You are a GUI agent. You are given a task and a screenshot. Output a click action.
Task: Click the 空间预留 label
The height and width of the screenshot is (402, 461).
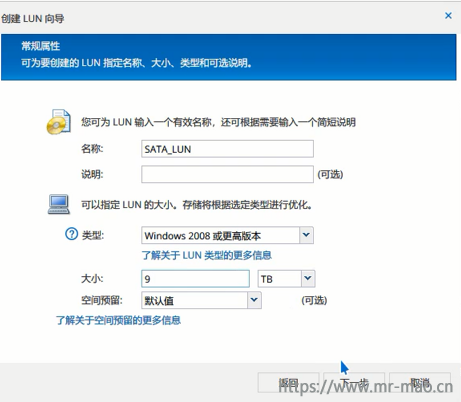pos(102,300)
